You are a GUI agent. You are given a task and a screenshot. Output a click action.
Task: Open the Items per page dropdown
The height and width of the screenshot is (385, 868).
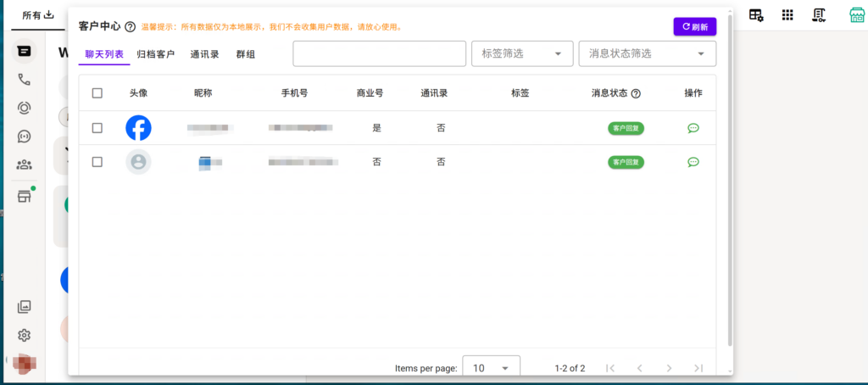[x=491, y=368]
